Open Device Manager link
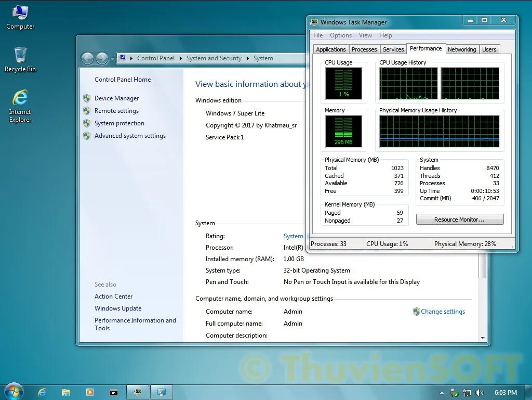This screenshot has width=532, height=400. tap(117, 98)
